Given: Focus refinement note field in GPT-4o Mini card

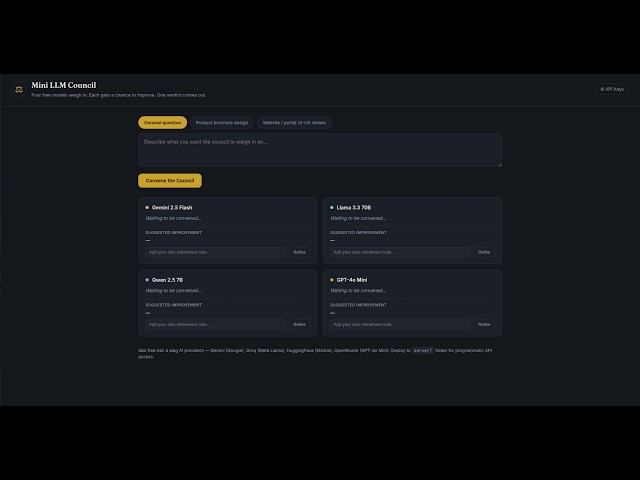Looking at the screenshot, I should (x=400, y=324).
